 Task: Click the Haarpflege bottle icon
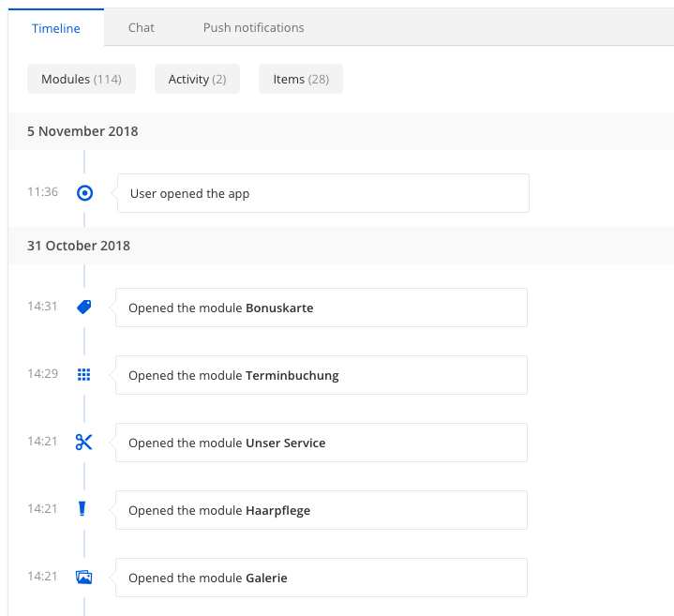(x=82, y=508)
